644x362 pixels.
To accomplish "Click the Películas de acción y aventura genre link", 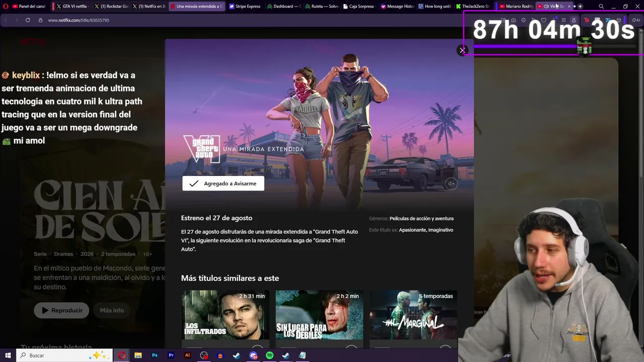I will pyautogui.click(x=422, y=219).
